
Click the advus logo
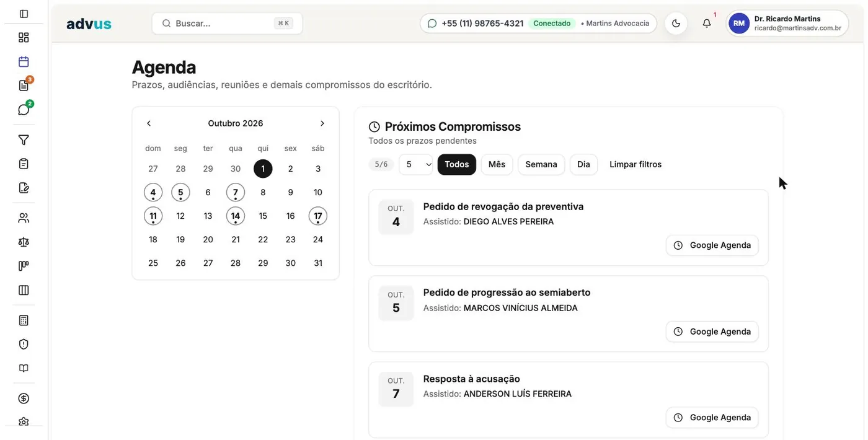tap(89, 24)
